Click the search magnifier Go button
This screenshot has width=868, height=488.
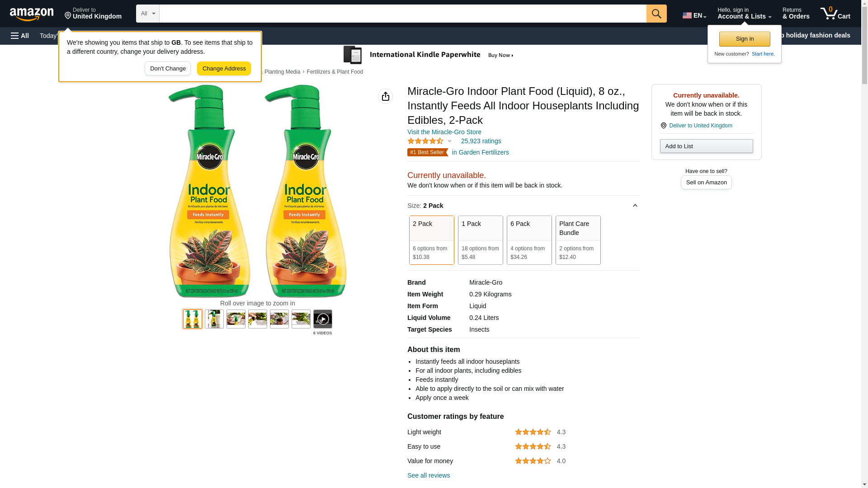656,14
